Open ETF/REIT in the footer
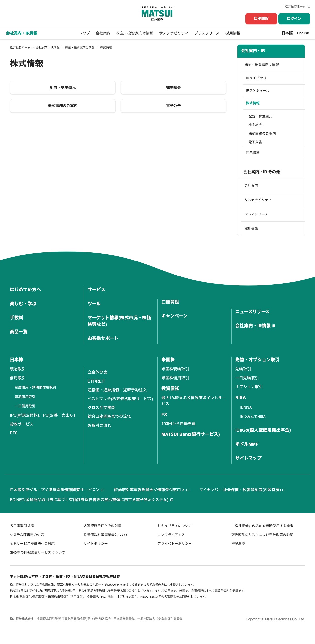Viewport: 315px width, 644px height. [96, 381]
